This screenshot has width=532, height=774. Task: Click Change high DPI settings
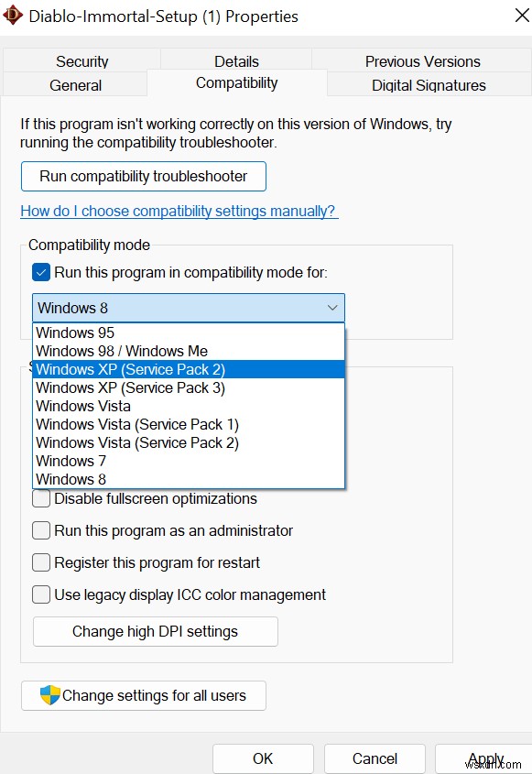coord(155,631)
